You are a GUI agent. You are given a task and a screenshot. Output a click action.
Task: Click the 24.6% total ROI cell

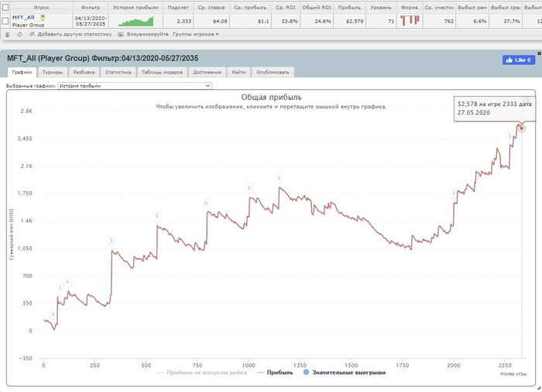(x=317, y=21)
